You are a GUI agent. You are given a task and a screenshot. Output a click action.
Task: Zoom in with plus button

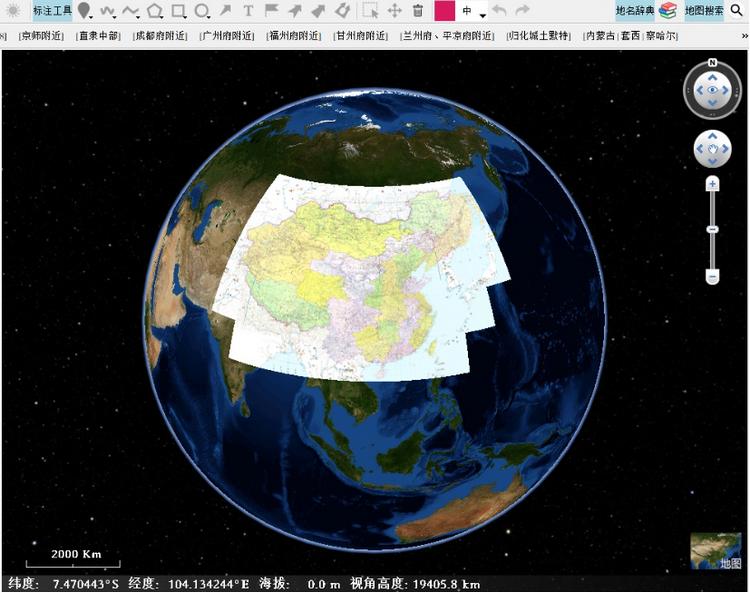712,184
